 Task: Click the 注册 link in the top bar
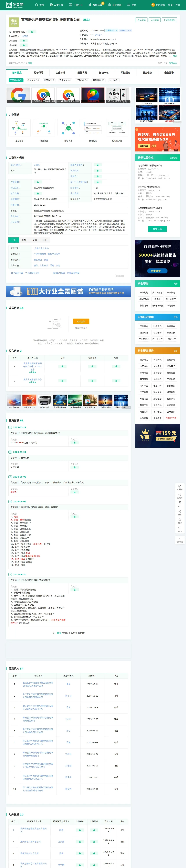[x=178, y=5]
